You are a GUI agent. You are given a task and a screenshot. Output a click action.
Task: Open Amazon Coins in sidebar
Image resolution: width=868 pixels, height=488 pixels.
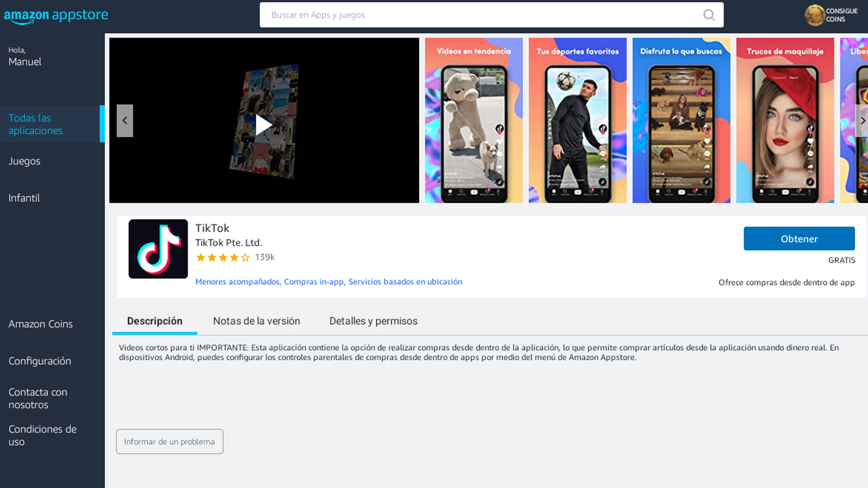(40, 324)
